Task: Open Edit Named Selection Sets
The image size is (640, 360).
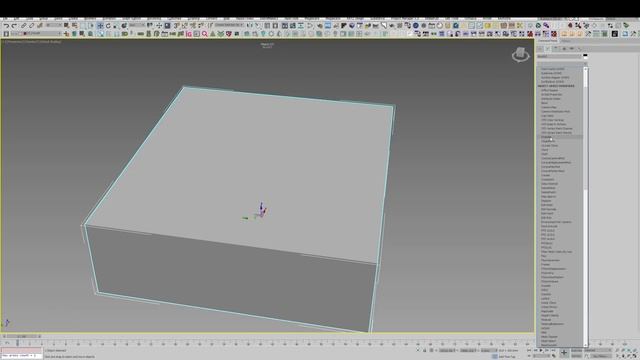Action: tap(210, 26)
